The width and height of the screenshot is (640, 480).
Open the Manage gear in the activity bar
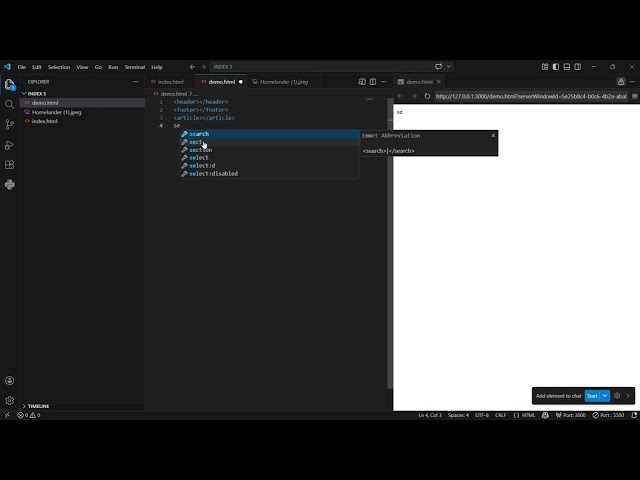click(x=9, y=400)
